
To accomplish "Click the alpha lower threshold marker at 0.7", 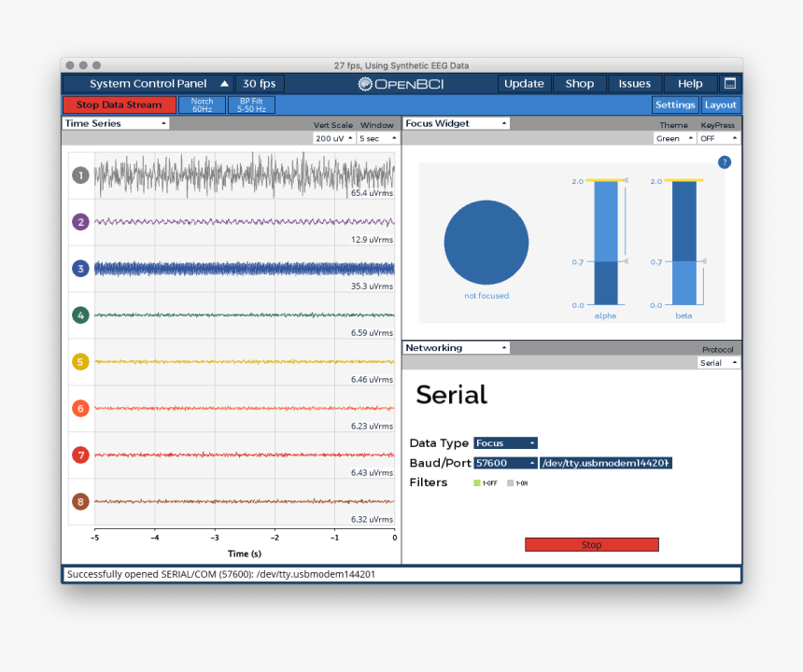I will (x=625, y=261).
